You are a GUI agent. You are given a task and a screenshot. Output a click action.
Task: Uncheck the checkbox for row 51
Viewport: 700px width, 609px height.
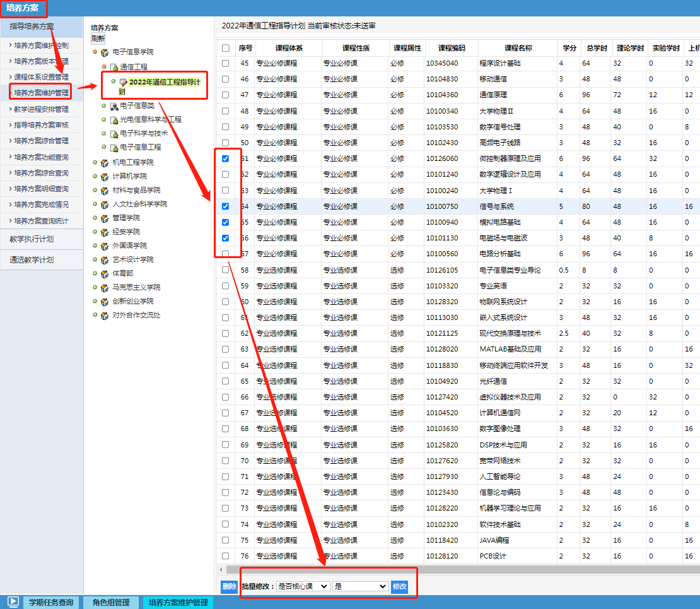pos(225,158)
